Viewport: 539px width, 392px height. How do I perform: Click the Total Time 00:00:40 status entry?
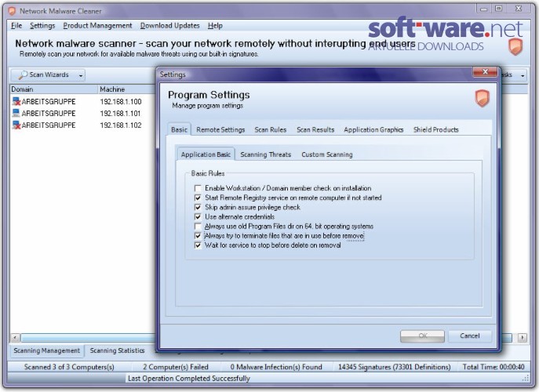click(493, 367)
